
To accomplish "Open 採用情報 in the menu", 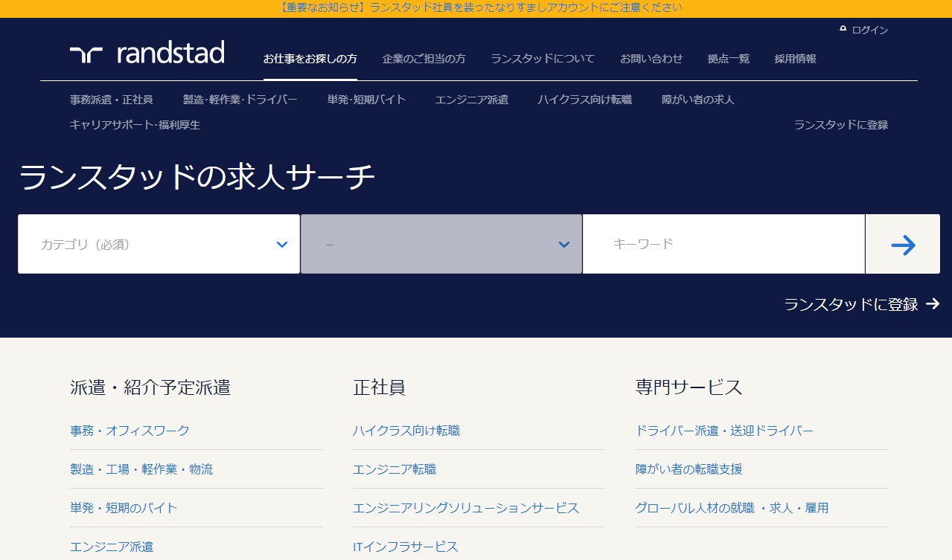I will tap(795, 59).
